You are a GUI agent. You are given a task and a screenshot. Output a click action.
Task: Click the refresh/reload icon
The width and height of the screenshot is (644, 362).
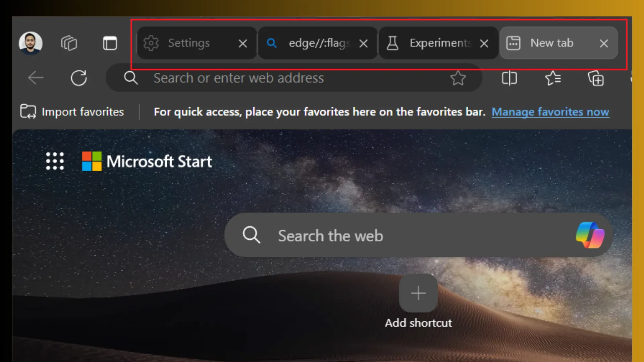[79, 78]
